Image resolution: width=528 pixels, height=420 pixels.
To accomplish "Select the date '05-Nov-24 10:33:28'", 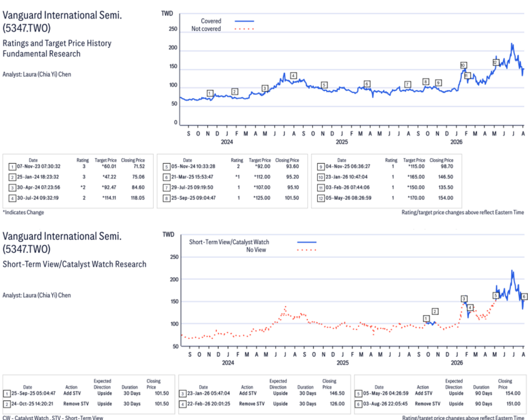I will click(193, 167).
